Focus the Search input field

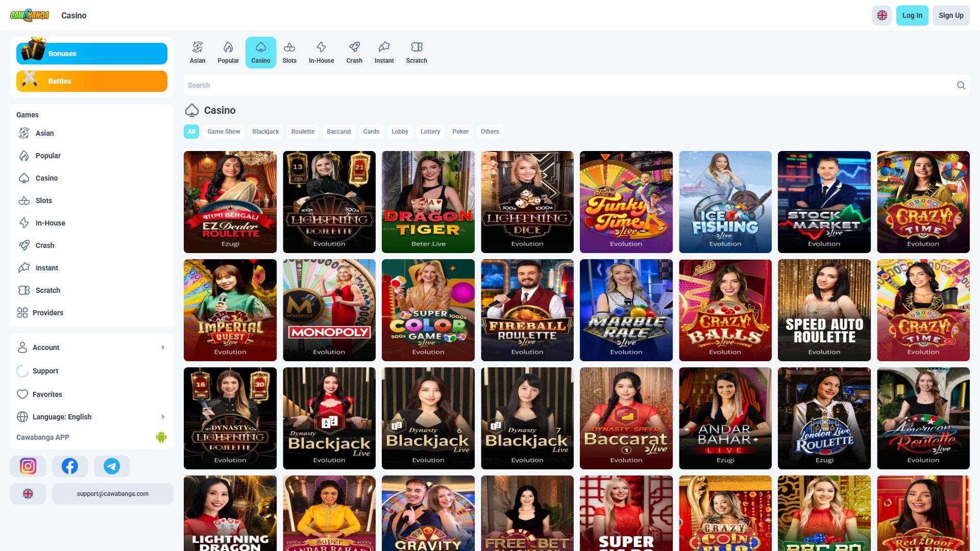click(577, 85)
